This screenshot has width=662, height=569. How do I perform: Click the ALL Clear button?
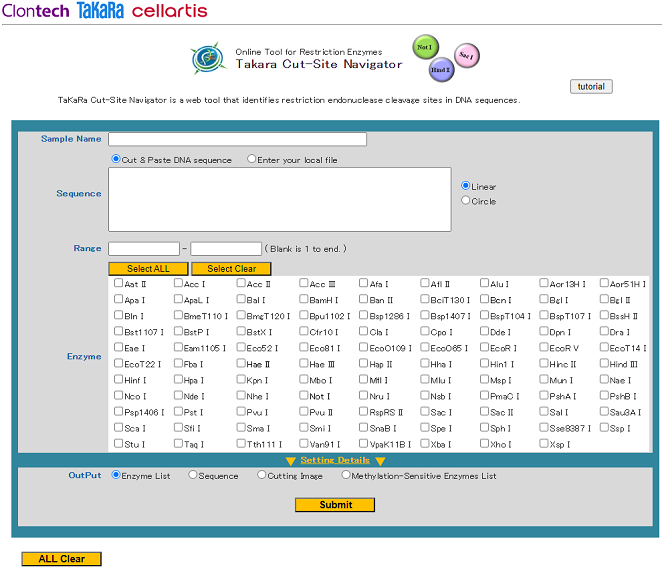(62, 559)
